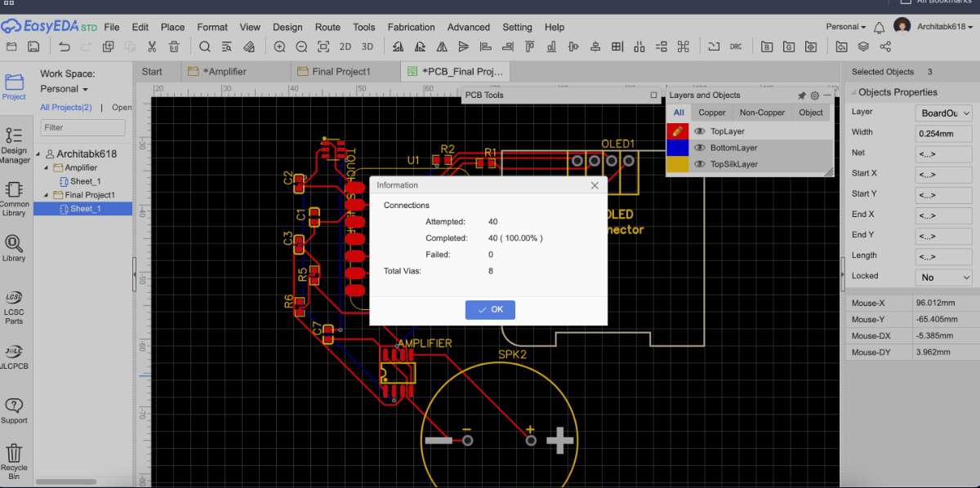The height and width of the screenshot is (488, 980).
Task: Click the Undo icon in toolbar
Action: [x=65, y=47]
